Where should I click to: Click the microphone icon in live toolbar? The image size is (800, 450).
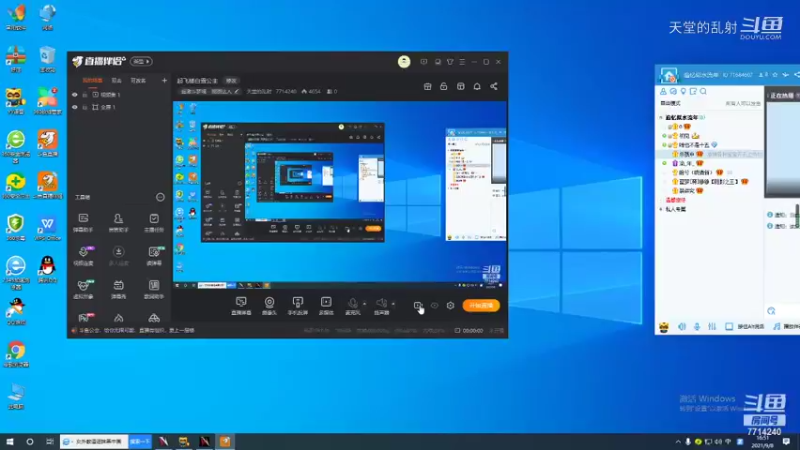coord(352,304)
